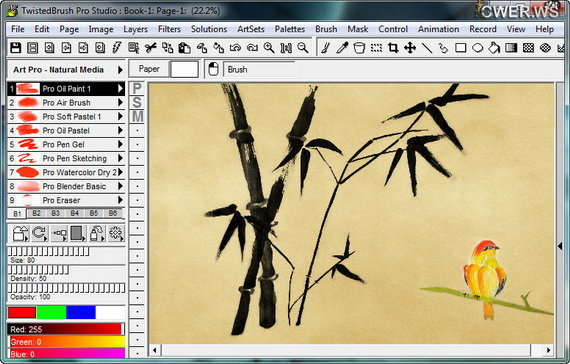Select Pro Pen Gel brush
The width and height of the screenshot is (570, 364).
[66, 144]
